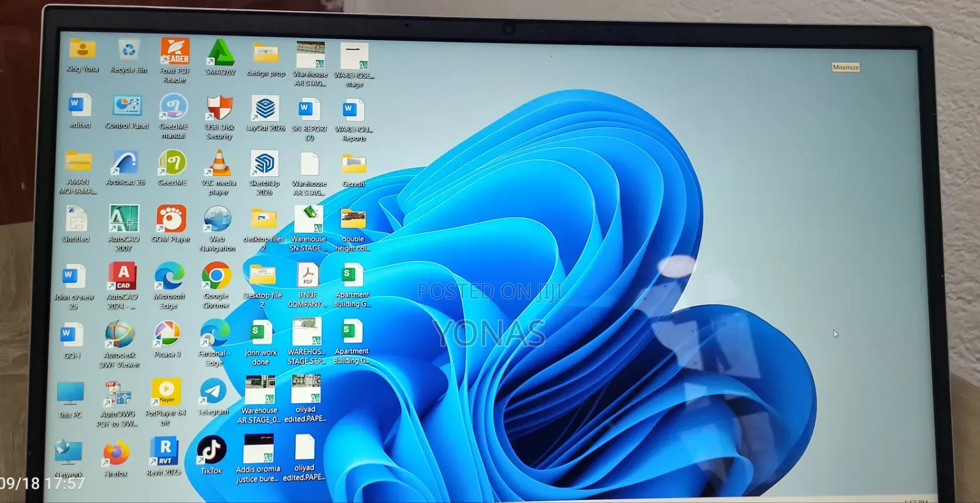Open the LayOut 2026 shortcut
This screenshot has width=980, height=503.
265,114
